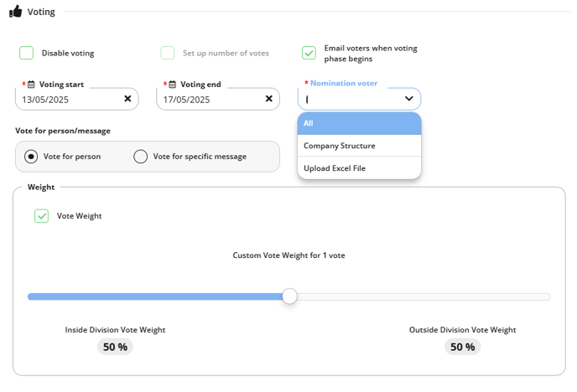This screenshot has width=577, height=392.
Task: Clear the Voting end date with X
Action: tap(269, 99)
